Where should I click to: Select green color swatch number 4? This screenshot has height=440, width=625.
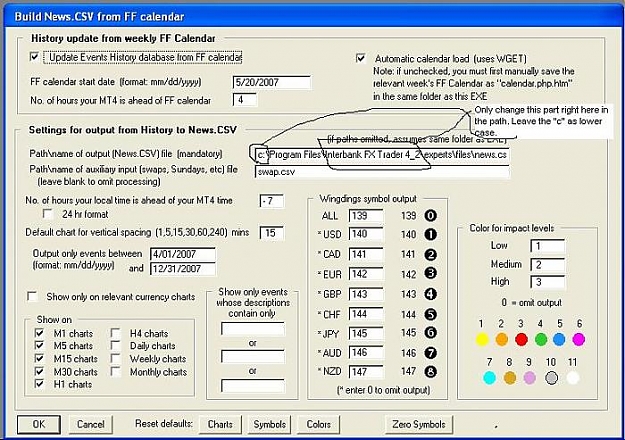tap(541, 340)
